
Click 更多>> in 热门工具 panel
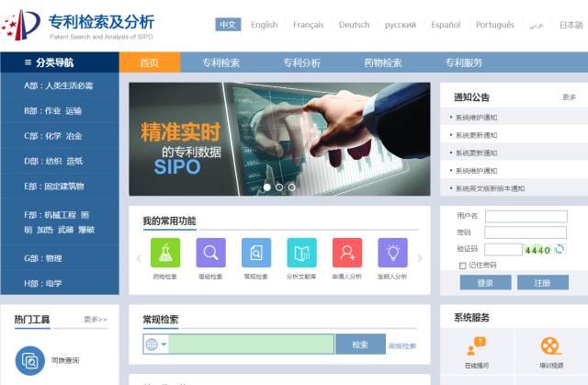coord(96,320)
